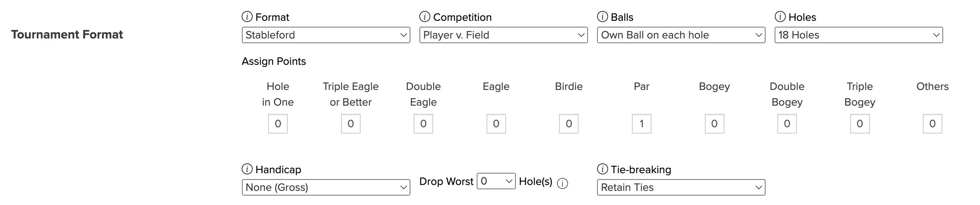
Task: Click the Birdie points field
Action: coord(569,124)
